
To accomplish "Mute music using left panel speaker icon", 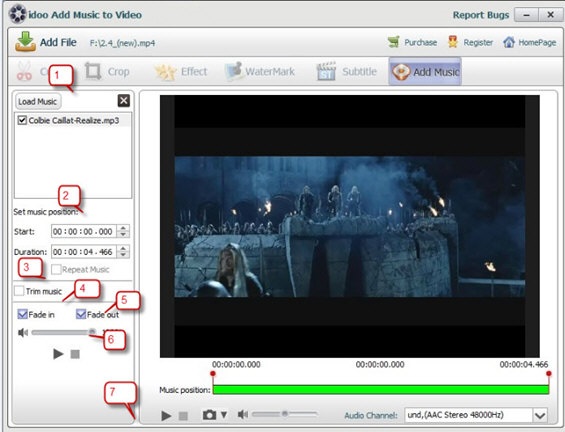I will tap(23, 333).
